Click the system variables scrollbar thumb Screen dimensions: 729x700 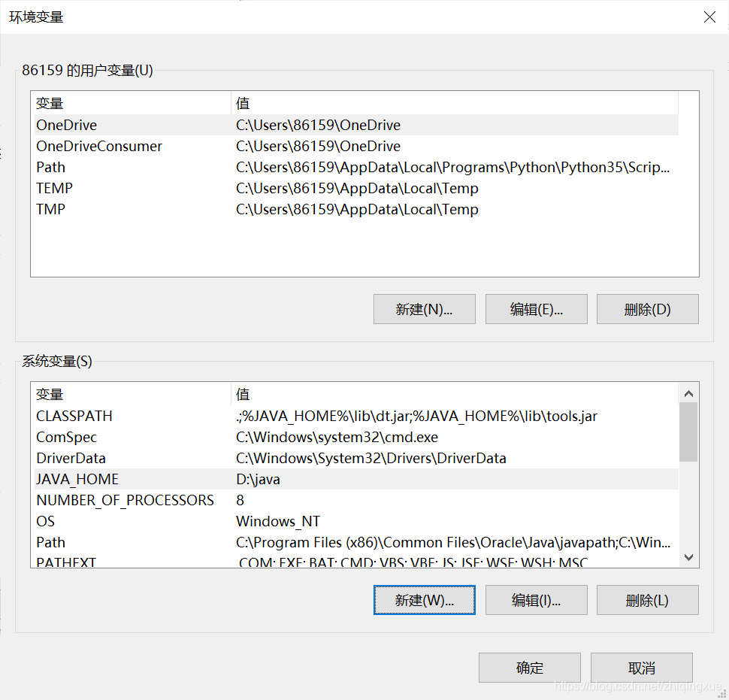point(688,432)
